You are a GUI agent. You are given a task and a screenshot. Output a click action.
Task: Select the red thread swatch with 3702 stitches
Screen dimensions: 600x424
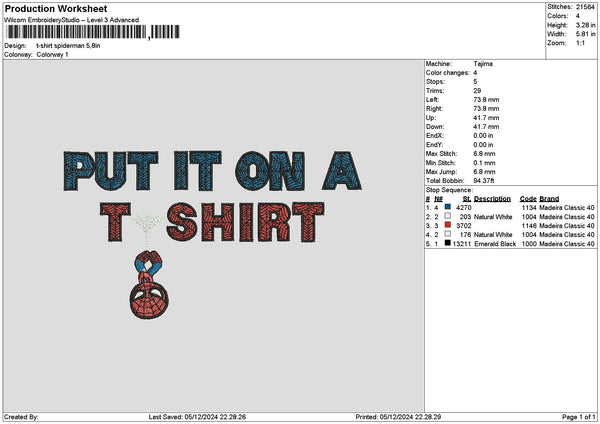(448, 225)
